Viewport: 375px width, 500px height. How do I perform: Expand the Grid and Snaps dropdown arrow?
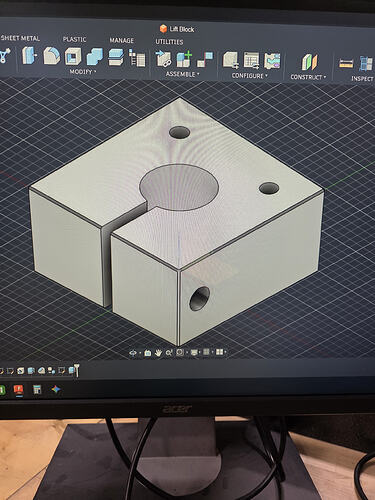212,352
